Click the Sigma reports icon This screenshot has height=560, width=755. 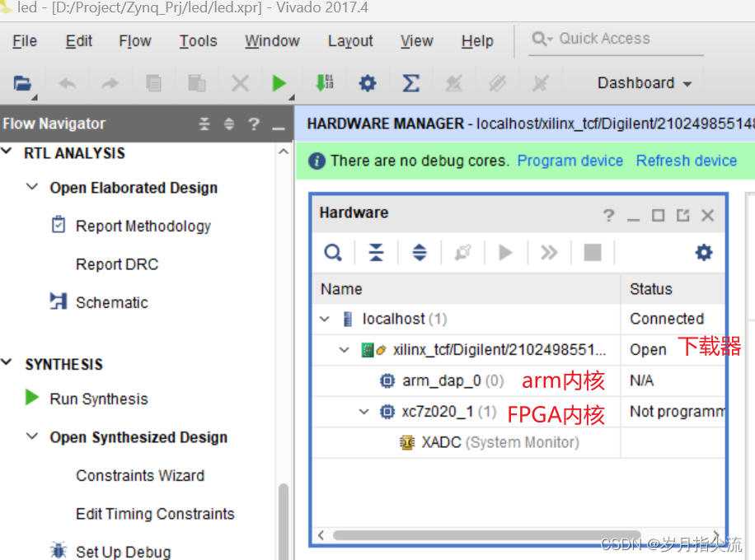(x=410, y=83)
